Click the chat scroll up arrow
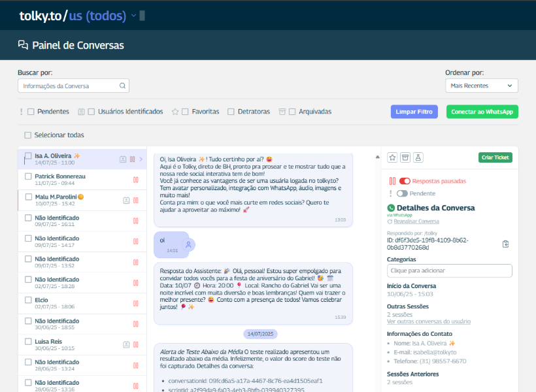 pos(377,157)
